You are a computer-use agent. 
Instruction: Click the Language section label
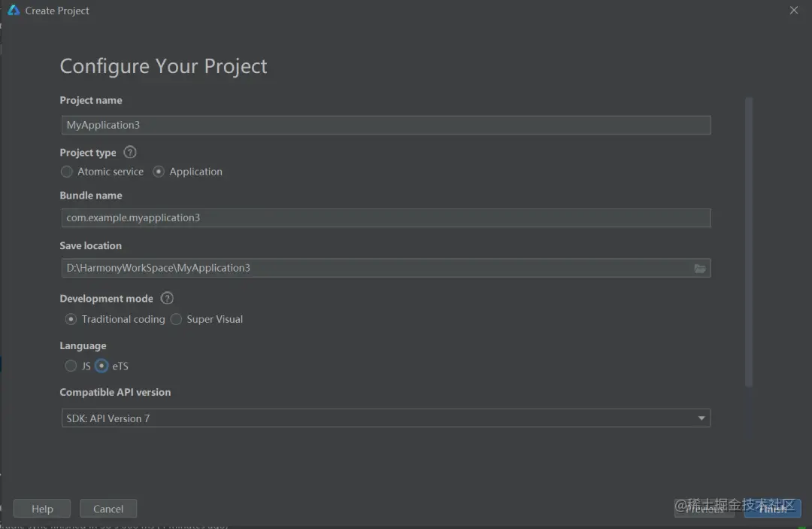pos(83,345)
